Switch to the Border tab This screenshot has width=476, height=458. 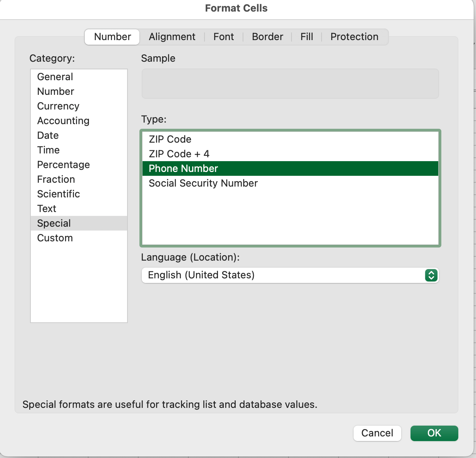(267, 37)
